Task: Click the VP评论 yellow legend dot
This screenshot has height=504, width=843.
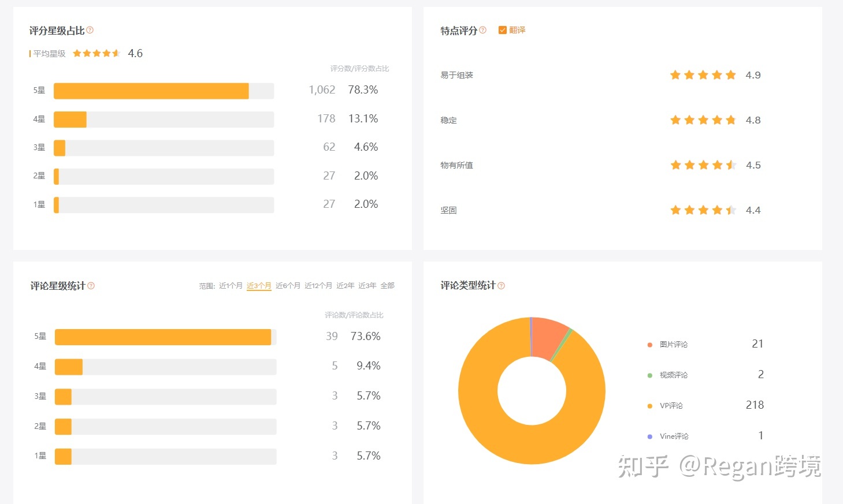Action: tap(650, 406)
